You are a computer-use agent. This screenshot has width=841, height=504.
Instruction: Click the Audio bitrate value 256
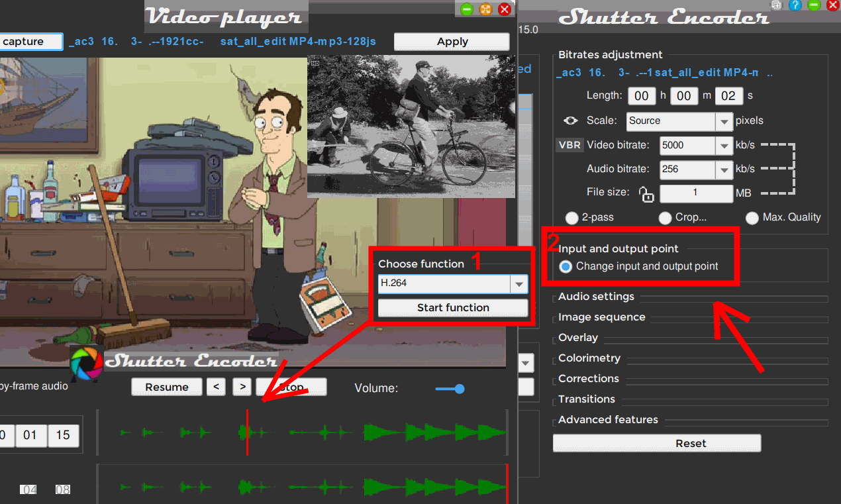click(x=687, y=170)
